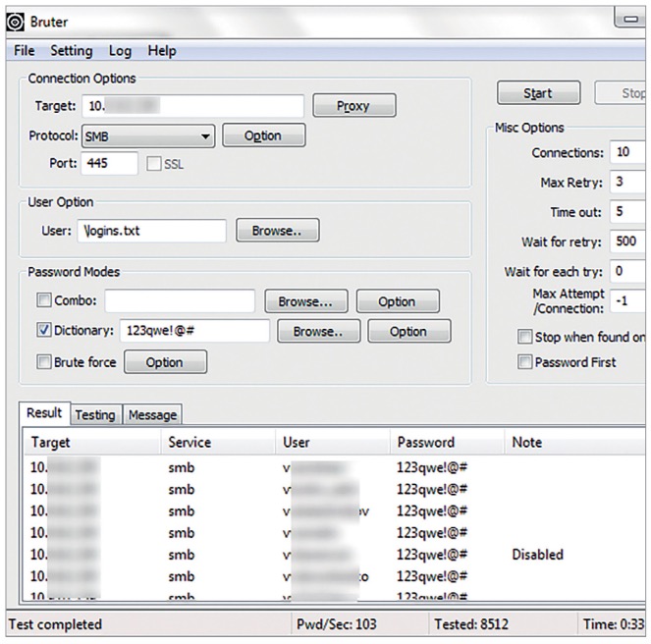Open the Log menu

pos(120,50)
